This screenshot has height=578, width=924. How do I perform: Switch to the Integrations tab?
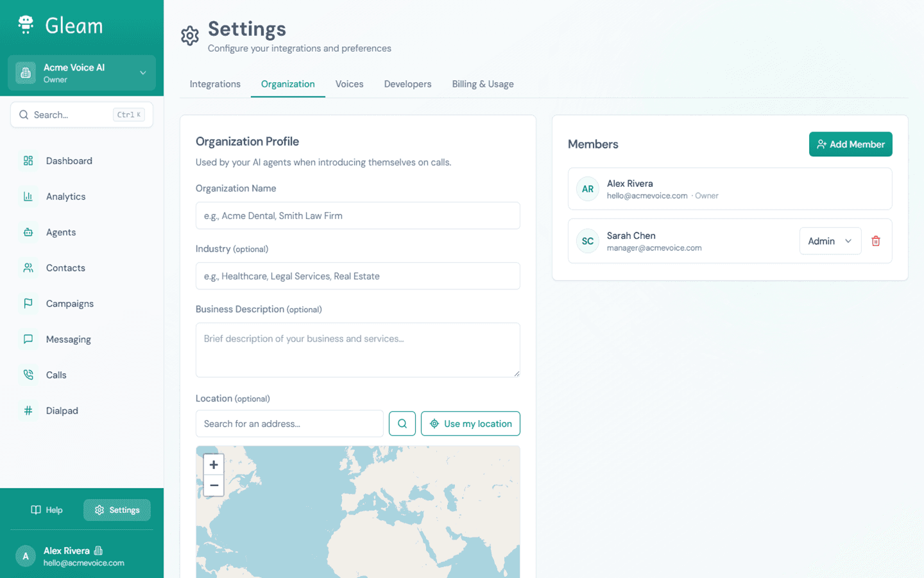coord(215,84)
